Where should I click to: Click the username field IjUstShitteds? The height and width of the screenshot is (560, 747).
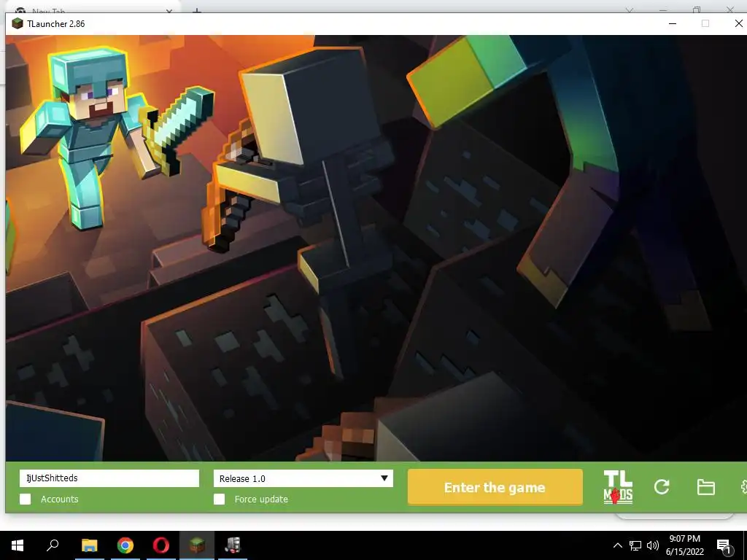point(109,478)
